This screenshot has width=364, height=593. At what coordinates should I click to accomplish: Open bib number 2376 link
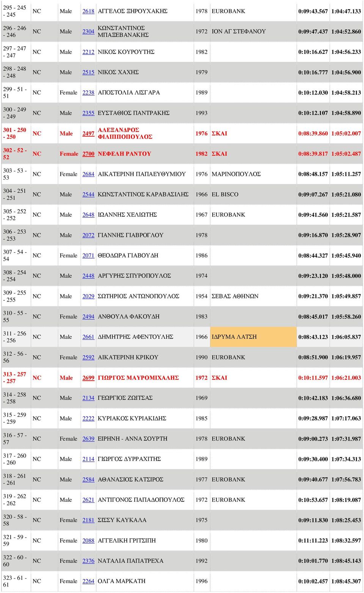(x=88, y=561)
